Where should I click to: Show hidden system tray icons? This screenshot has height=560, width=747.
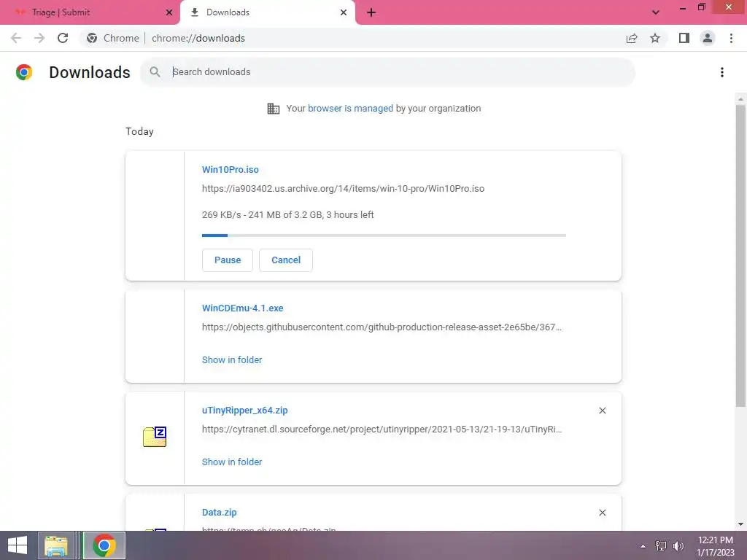(x=643, y=546)
